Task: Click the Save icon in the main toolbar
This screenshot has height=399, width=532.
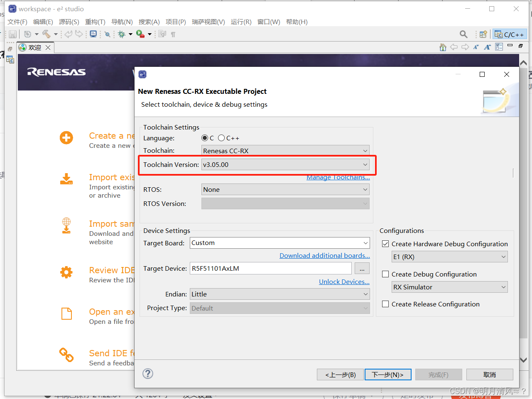Action: click(13, 34)
